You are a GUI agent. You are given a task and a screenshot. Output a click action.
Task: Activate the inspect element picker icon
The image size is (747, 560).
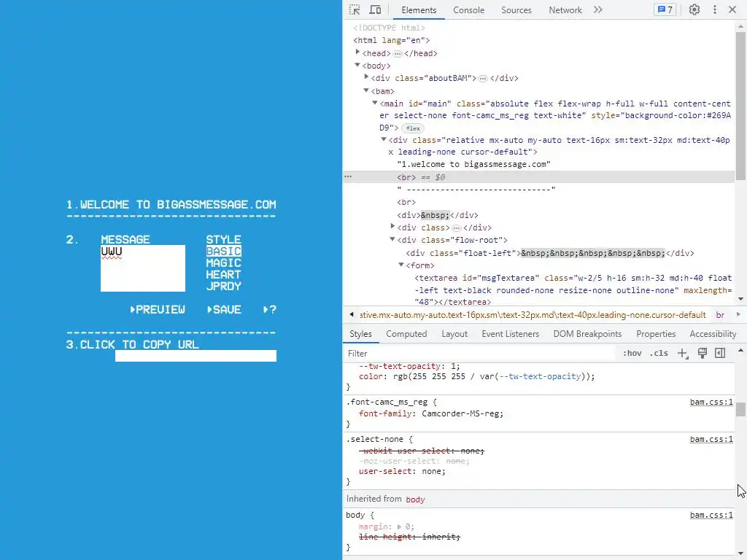click(355, 9)
